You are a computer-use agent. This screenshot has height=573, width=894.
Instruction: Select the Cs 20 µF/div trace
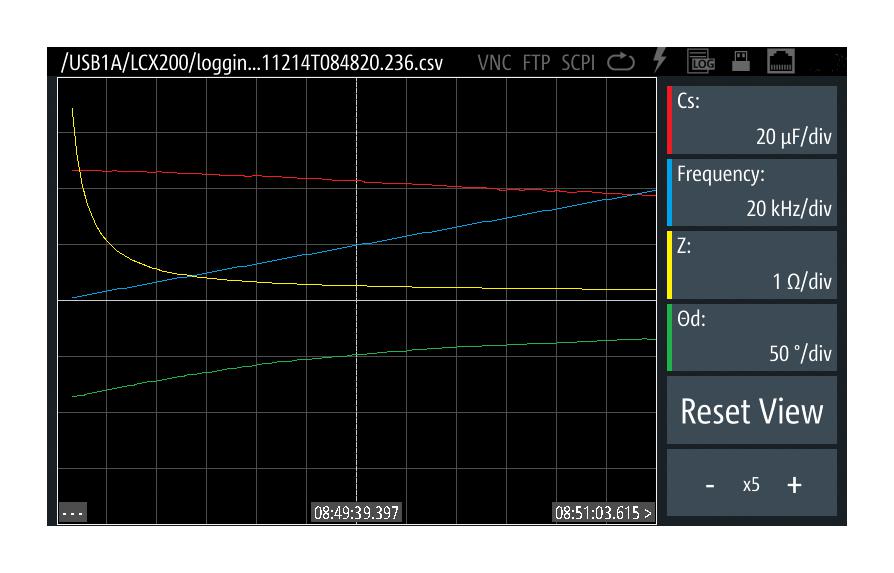(x=752, y=120)
